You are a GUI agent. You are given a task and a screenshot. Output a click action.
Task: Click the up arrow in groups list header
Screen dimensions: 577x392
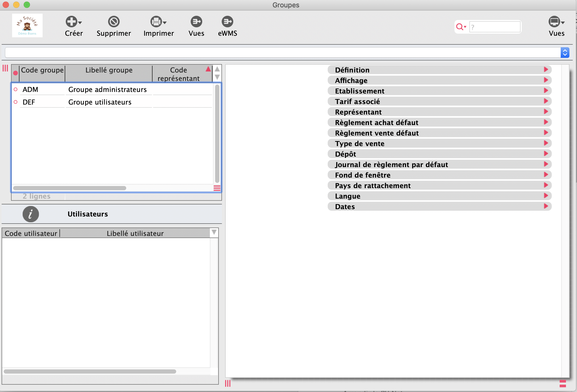pos(217,69)
